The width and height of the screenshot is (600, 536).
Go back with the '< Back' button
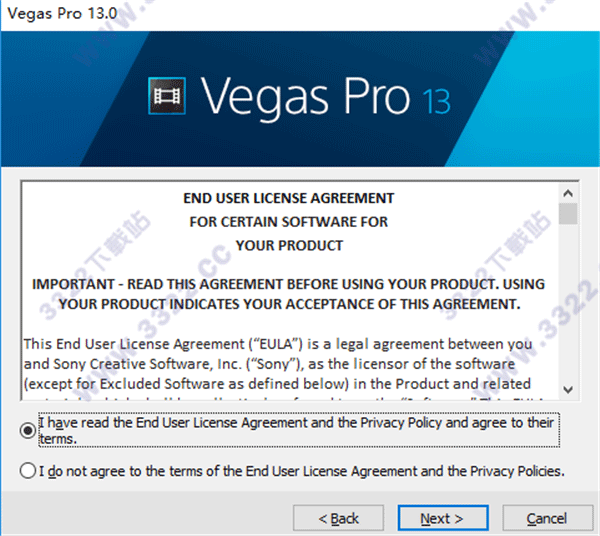[x=338, y=518]
